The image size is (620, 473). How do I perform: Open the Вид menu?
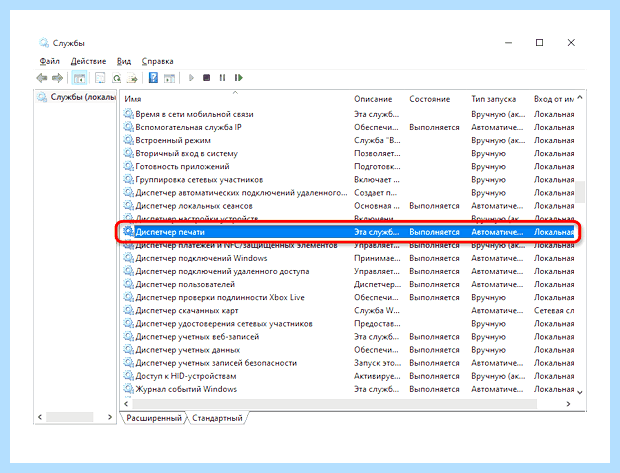point(124,61)
